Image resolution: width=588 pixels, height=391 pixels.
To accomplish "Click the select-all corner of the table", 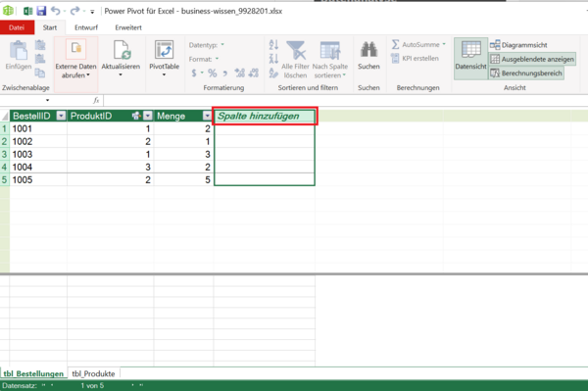I will click(5, 116).
